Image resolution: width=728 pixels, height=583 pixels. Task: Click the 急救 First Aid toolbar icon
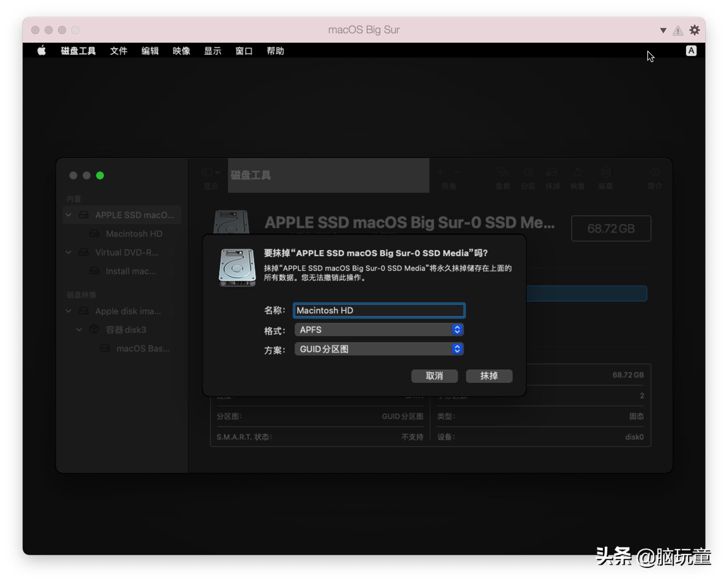pos(502,173)
